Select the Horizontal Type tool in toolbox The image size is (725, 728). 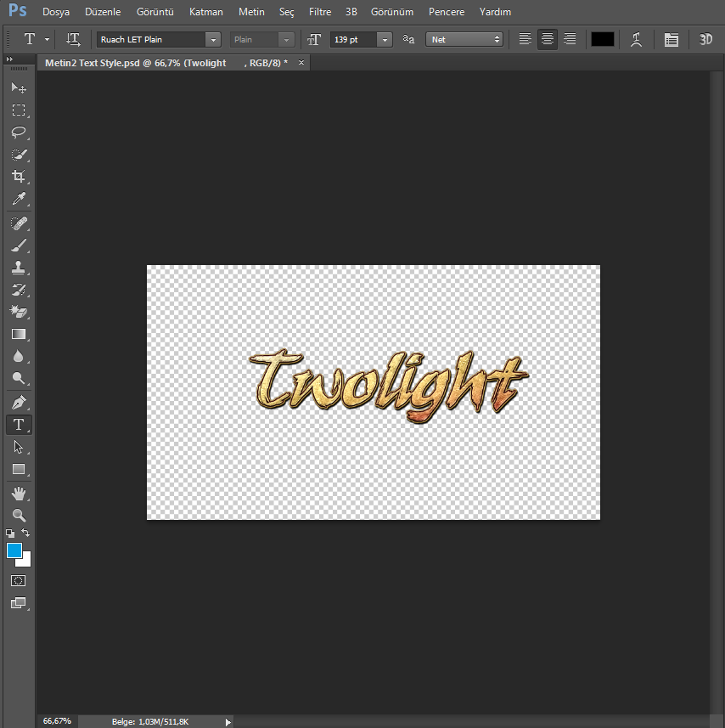pyautogui.click(x=19, y=425)
